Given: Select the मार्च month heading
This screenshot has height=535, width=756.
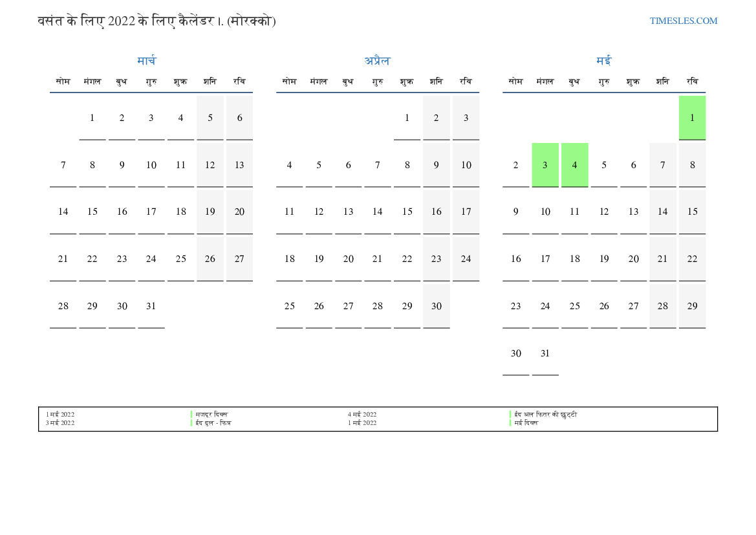Looking at the screenshot, I should coord(147,61).
